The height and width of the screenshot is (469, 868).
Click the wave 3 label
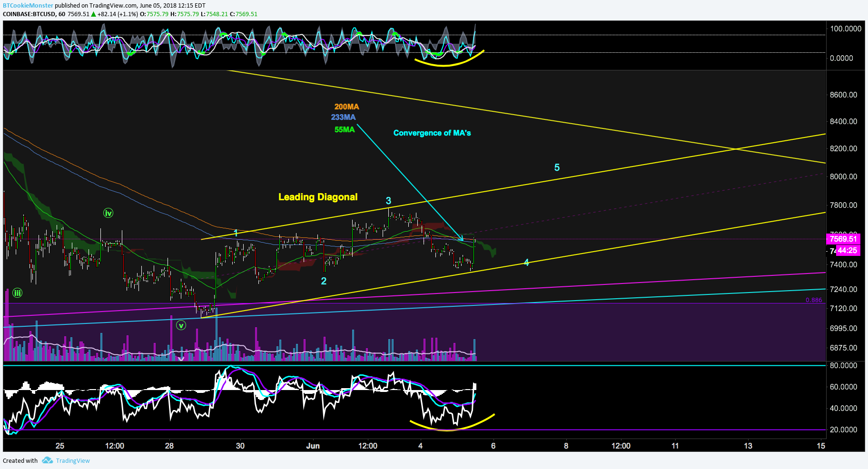pos(388,201)
